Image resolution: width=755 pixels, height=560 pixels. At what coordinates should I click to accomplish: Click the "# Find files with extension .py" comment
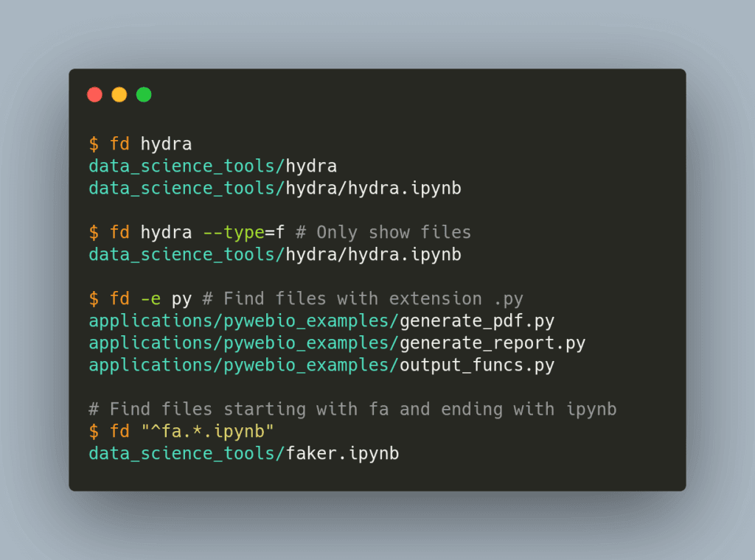point(363,299)
